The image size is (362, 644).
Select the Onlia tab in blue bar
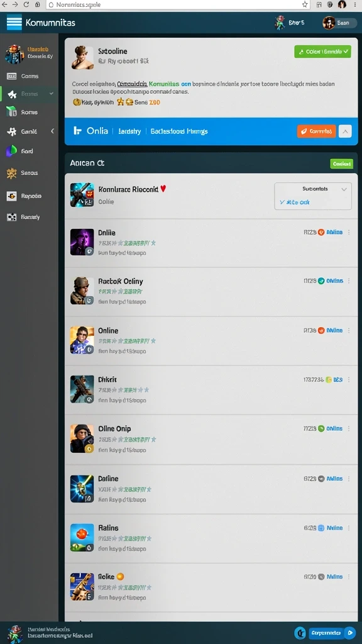(x=97, y=131)
